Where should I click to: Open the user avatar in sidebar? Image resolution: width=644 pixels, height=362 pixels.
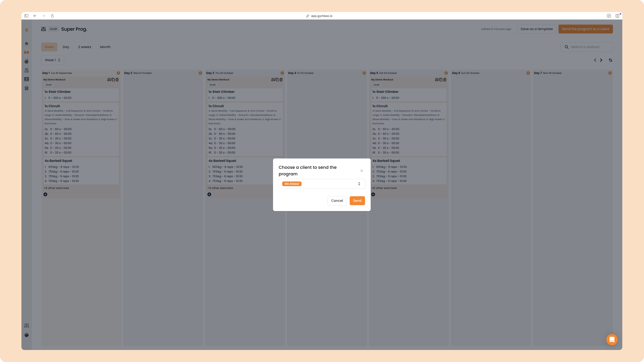coord(27,335)
